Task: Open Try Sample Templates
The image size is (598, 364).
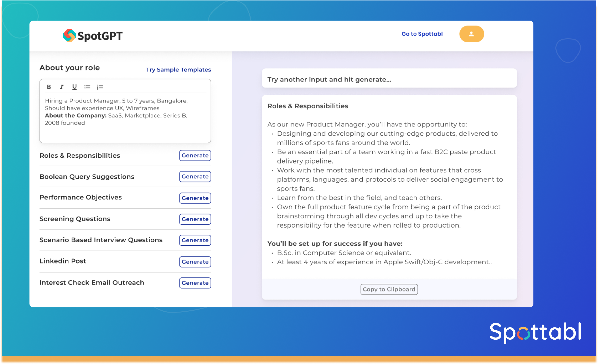Action: click(178, 70)
